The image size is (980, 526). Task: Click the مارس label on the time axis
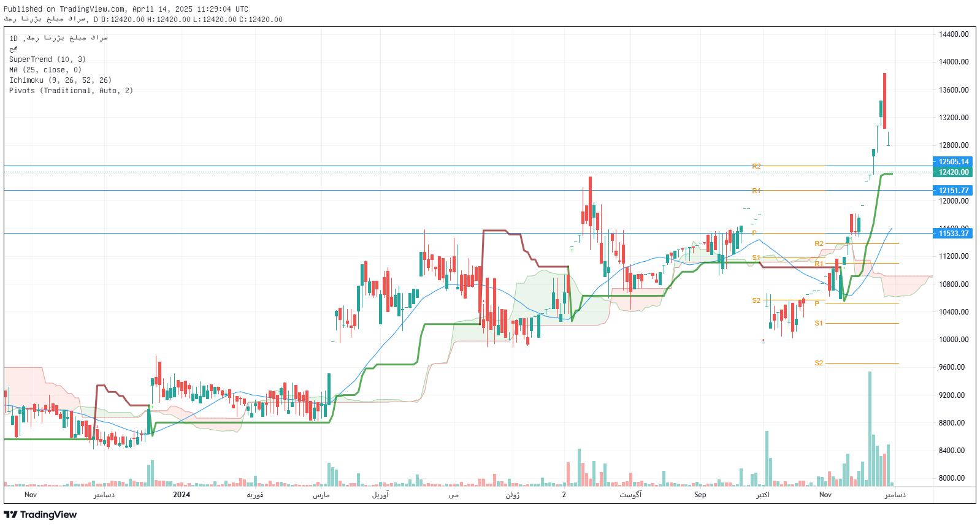pos(321,495)
